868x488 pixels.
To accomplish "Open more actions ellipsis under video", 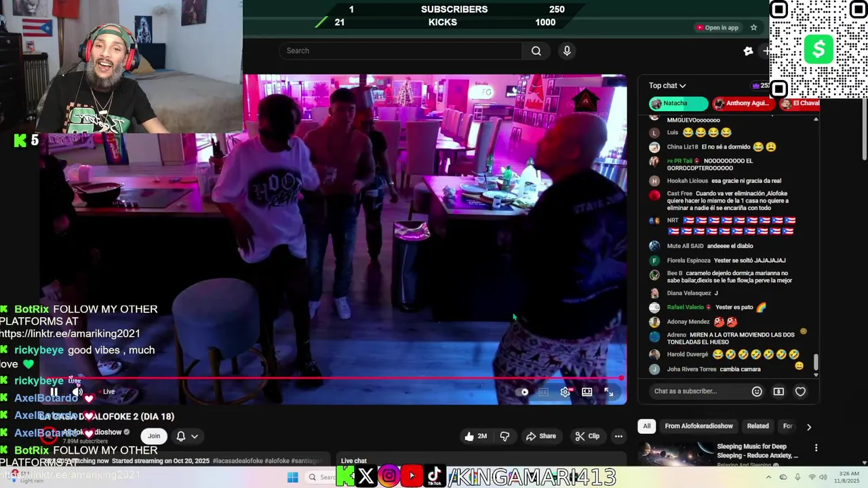I will coord(618,436).
